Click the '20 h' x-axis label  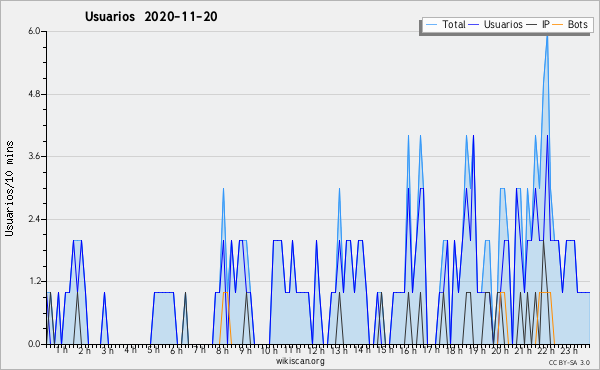(x=500, y=350)
